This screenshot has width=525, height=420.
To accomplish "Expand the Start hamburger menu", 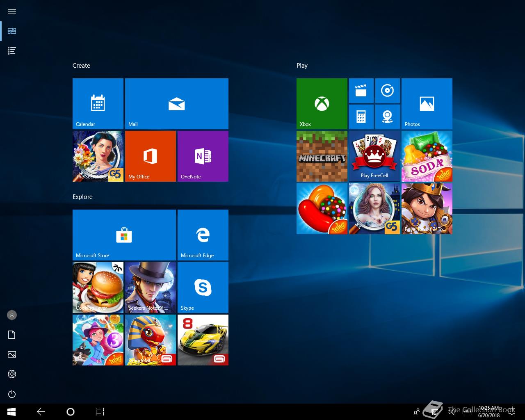I will click(x=12, y=11).
